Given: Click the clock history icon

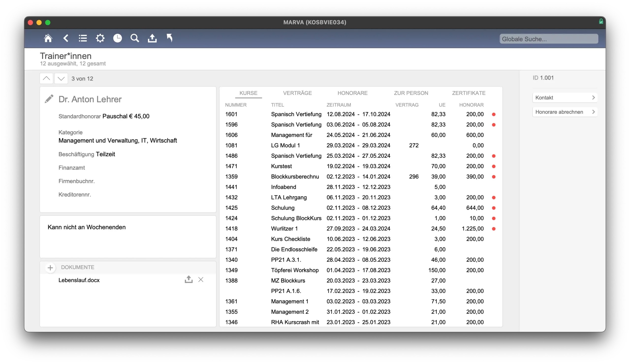Looking at the screenshot, I should tap(117, 38).
